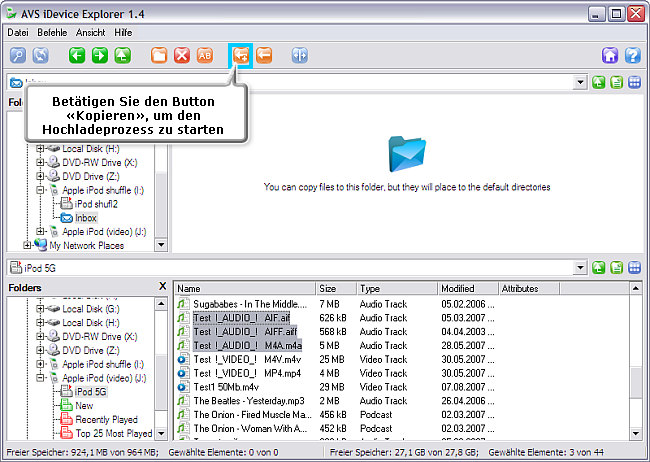The image size is (650, 462).
Task: Click the rename AB toolbar icon
Action: [x=205, y=55]
